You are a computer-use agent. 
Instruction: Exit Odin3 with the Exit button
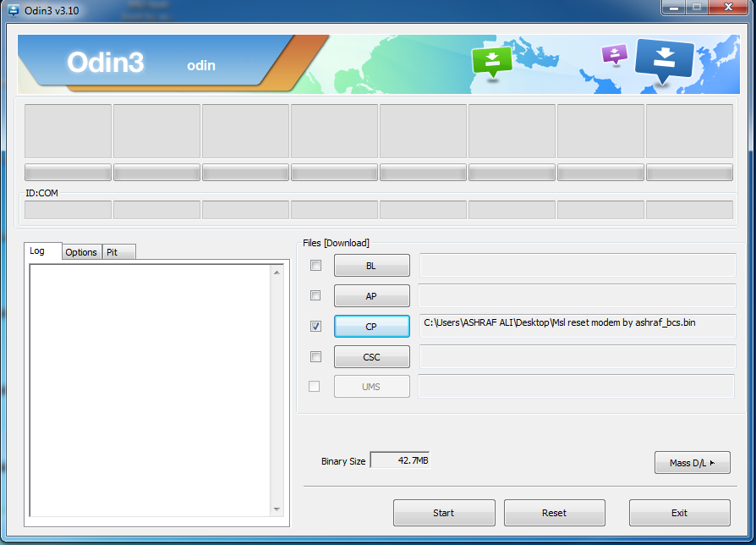tap(680, 513)
